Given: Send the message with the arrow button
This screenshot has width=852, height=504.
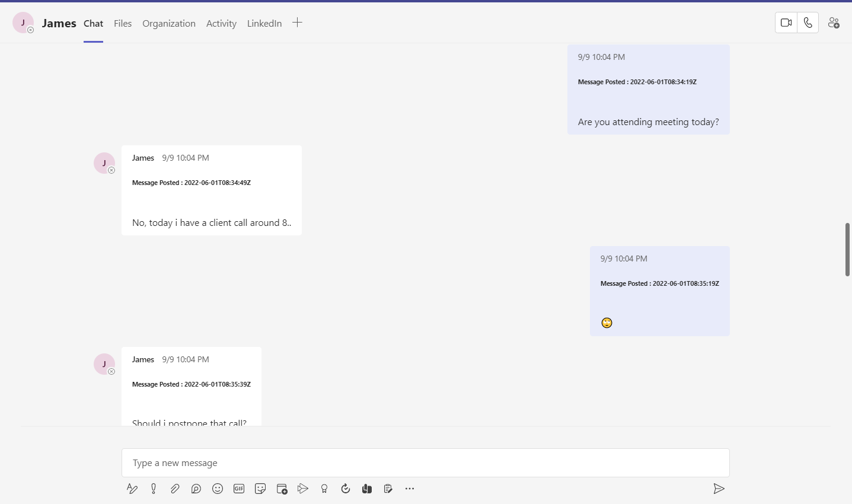Looking at the screenshot, I should [719, 489].
